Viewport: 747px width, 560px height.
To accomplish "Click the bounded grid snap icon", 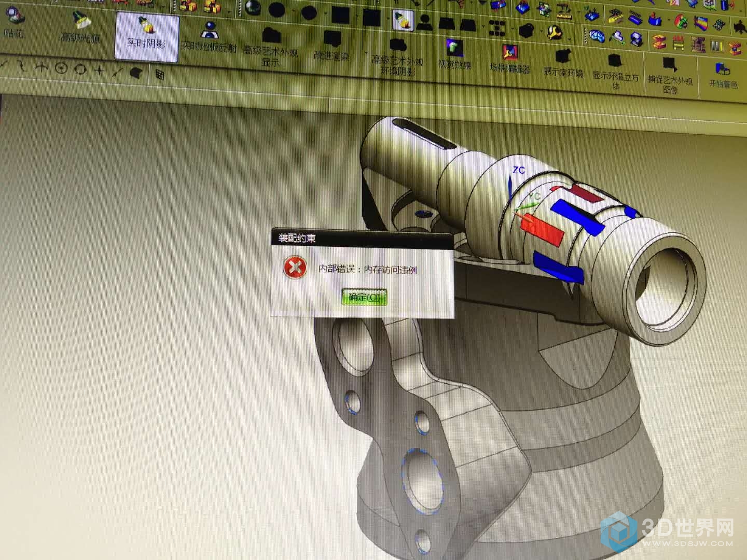I will tap(160, 75).
